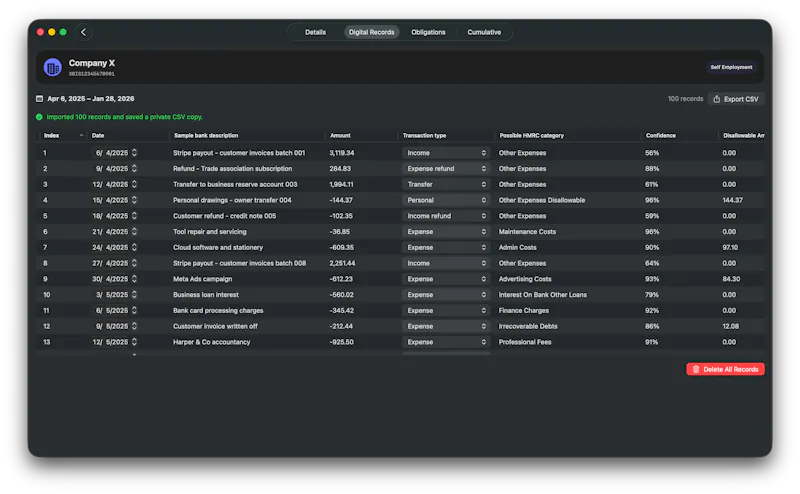
Task: Sort by the Date column header
Action: point(98,135)
